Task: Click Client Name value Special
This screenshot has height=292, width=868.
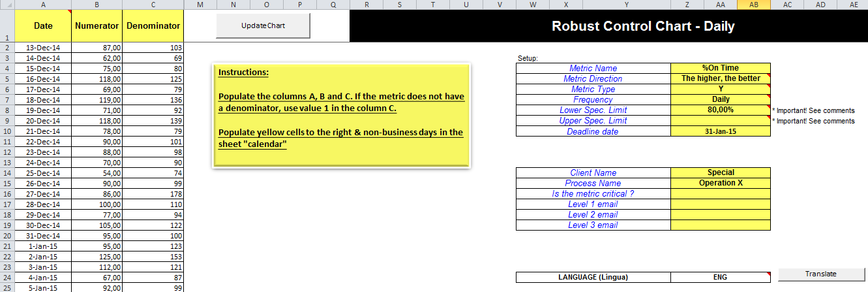Action: click(721, 172)
